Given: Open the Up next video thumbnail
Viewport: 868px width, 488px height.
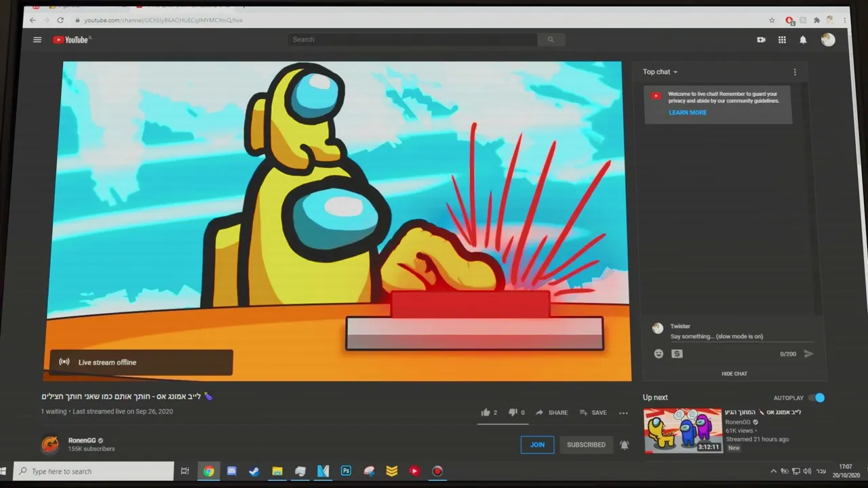Looking at the screenshot, I should [x=683, y=430].
